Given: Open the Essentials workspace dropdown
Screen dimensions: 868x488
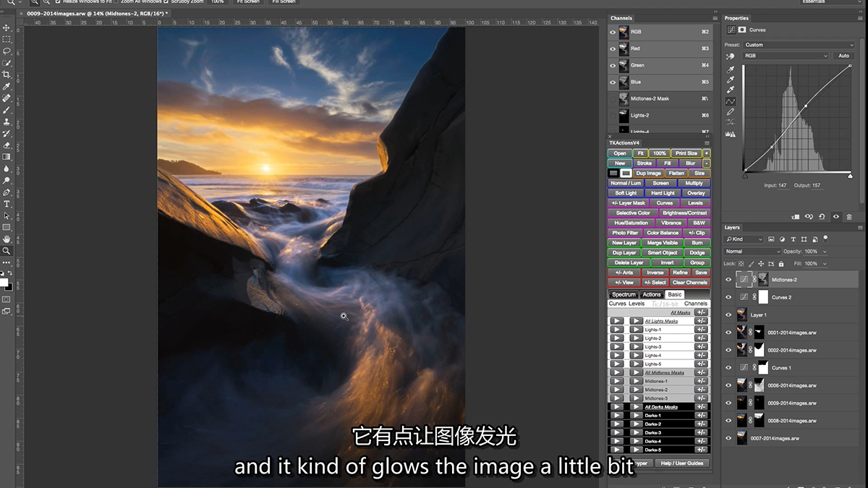Looking at the screenshot, I should pyautogui.click(x=833, y=2).
